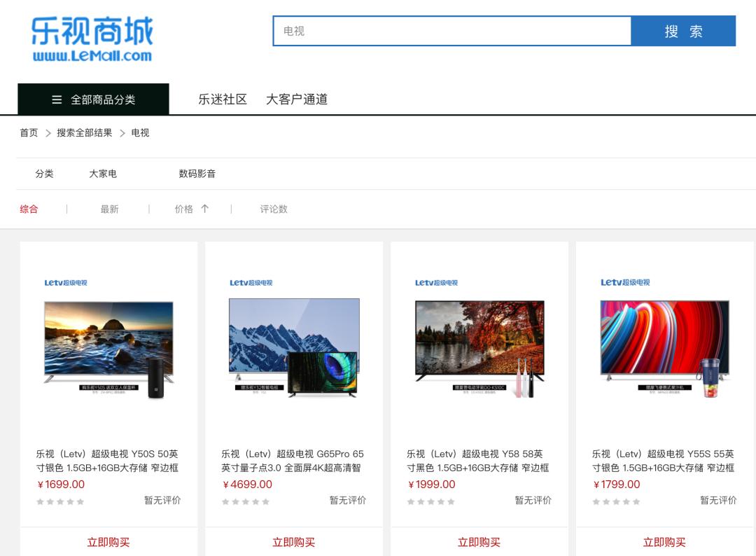Click the Letv logo on G65Pro card
756x556 pixels.
[x=251, y=283]
